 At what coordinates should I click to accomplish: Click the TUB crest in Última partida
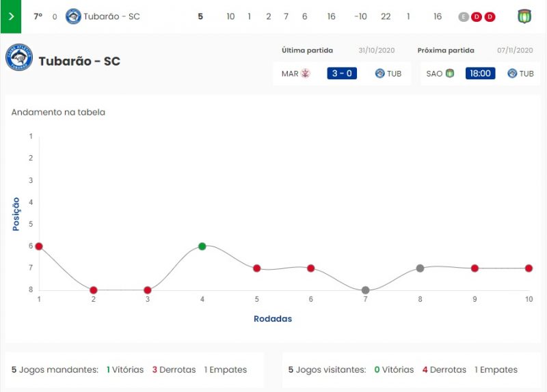pyautogui.click(x=380, y=73)
